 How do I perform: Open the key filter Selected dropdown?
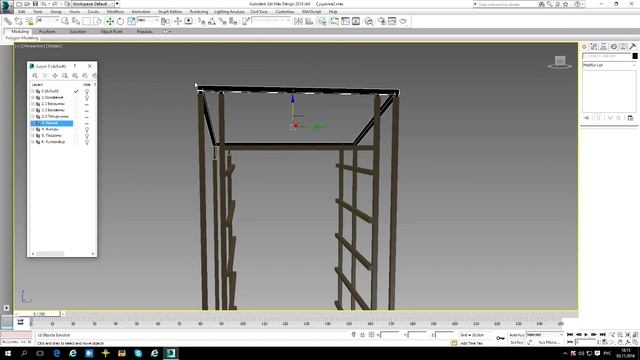click(x=544, y=335)
